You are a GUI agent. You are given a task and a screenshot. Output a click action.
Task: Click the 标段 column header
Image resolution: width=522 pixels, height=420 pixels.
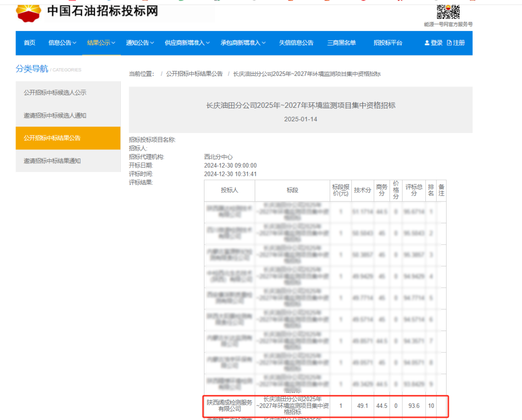292,190
